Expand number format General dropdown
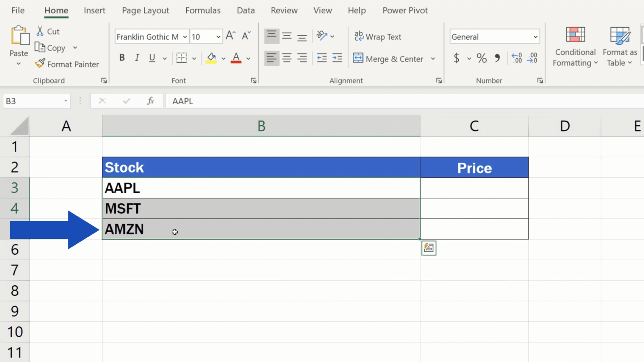 point(535,37)
